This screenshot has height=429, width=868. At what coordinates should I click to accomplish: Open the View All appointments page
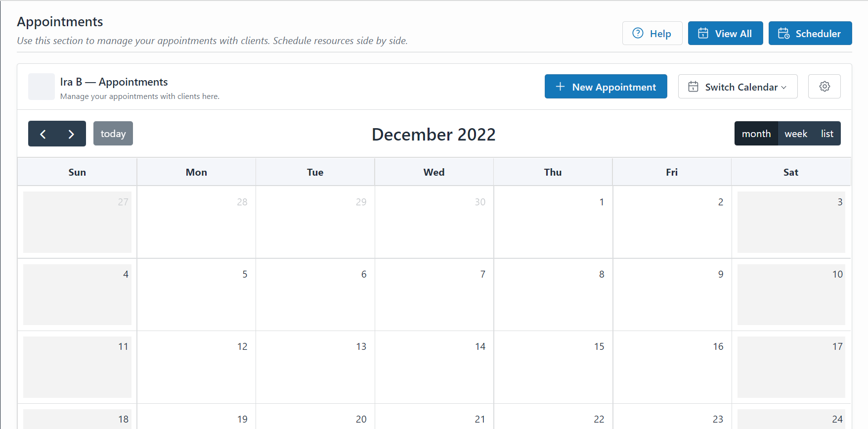[725, 33]
